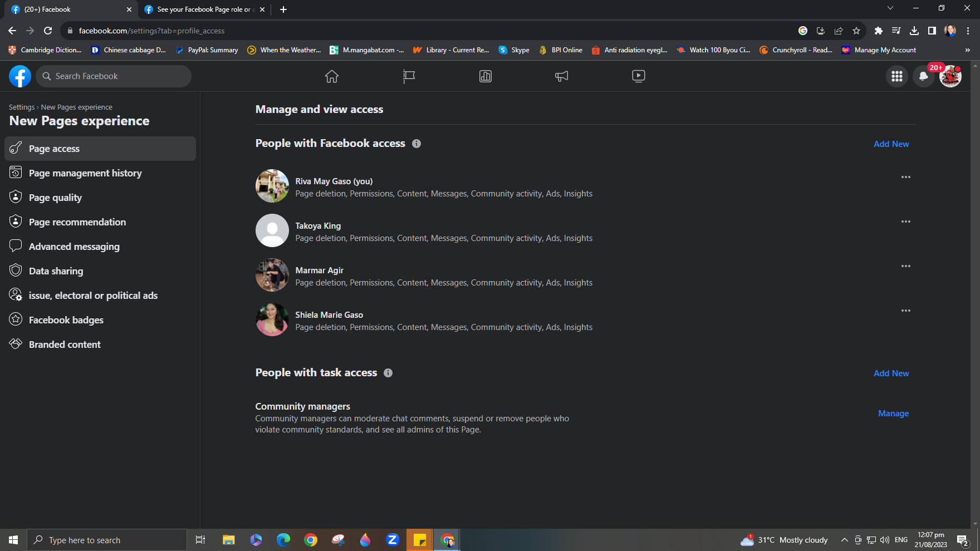Viewport: 980px width, 551px height.
Task: Open Zoom from the taskbar
Action: click(393, 540)
